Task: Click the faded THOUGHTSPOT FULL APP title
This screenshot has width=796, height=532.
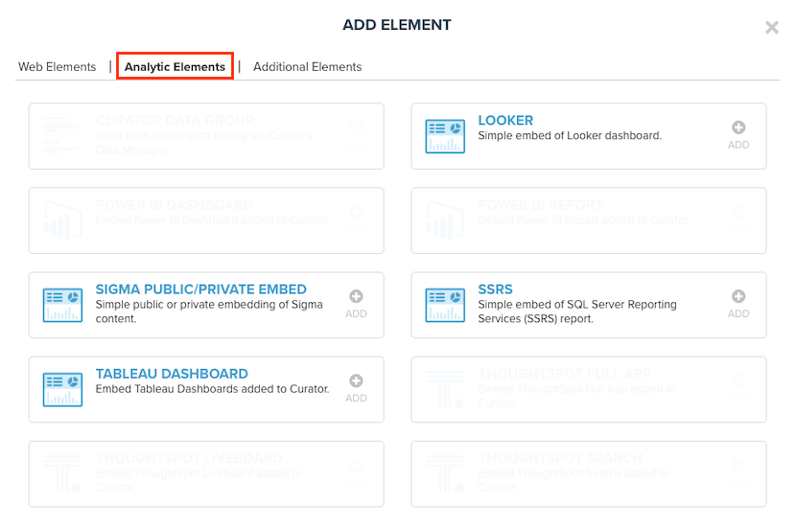Action: (x=564, y=374)
